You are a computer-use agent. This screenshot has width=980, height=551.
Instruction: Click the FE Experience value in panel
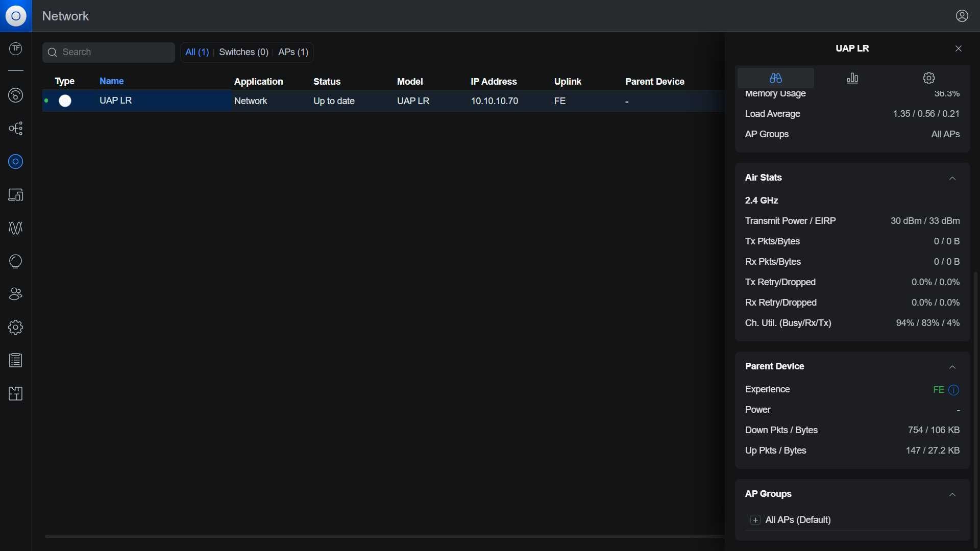tap(939, 390)
